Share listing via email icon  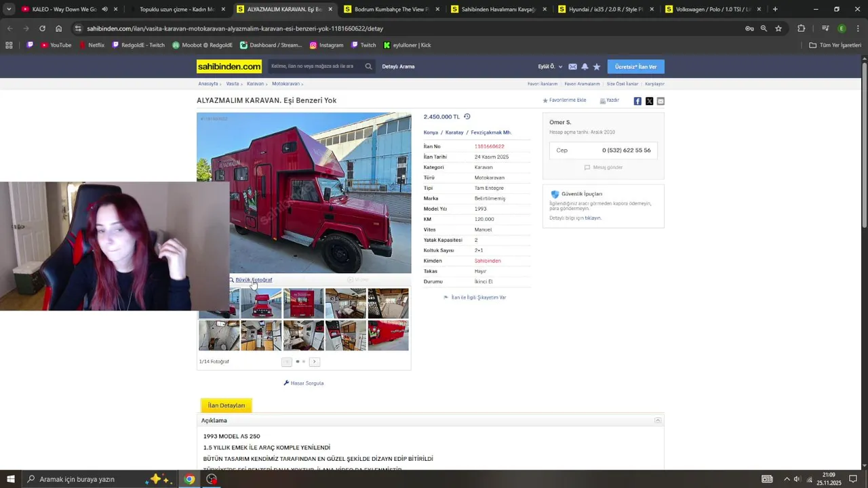point(660,101)
